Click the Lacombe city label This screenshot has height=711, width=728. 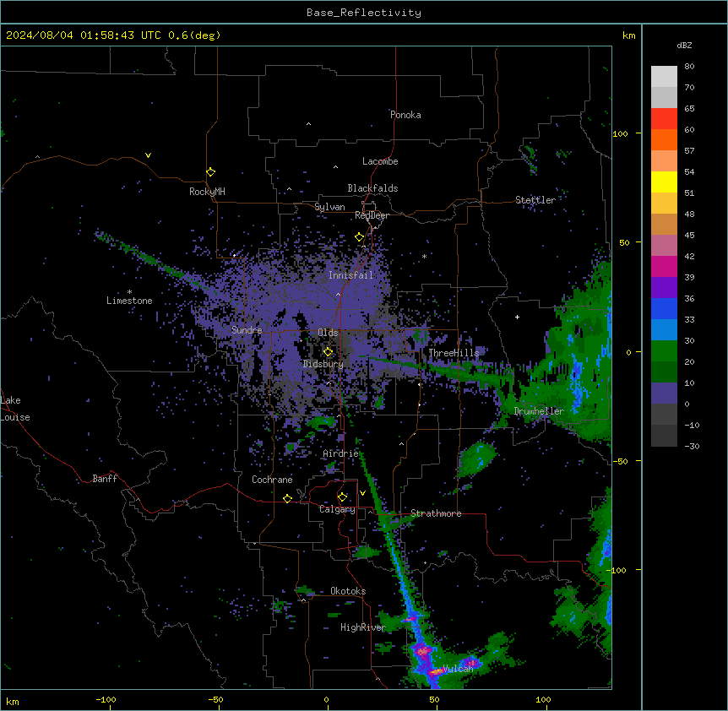pos(380,161)
